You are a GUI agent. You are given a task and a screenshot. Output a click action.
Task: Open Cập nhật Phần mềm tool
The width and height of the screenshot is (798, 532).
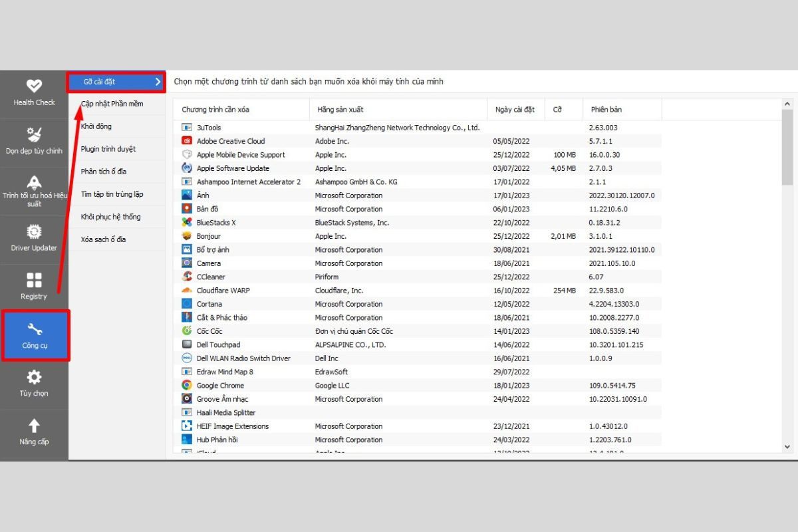pos(117,104)
